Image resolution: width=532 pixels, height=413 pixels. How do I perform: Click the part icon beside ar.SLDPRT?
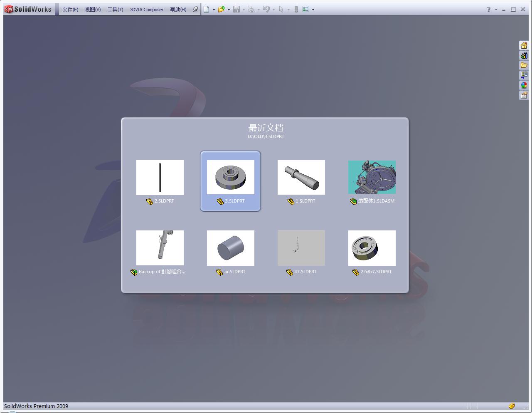click(219, 272)
